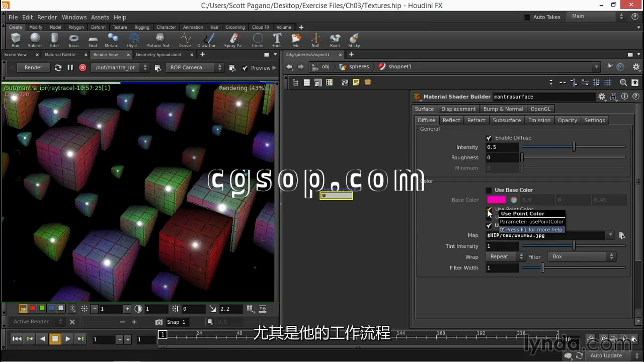Click the magenta Base Color swatch

[x=496, y=200]
